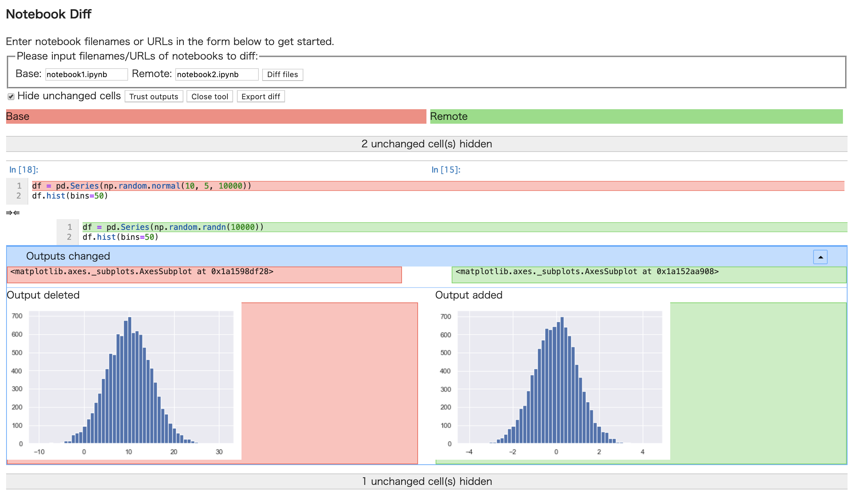859x504 pixels.
Task: Expand the 2 unchanged cells hidden bar
Action: click(426, 144)
